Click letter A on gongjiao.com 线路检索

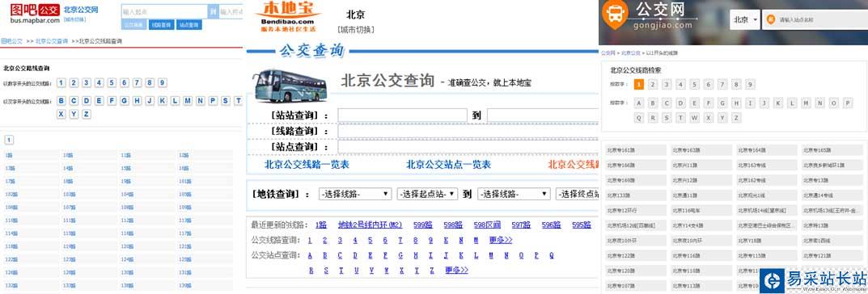(639, 103)
